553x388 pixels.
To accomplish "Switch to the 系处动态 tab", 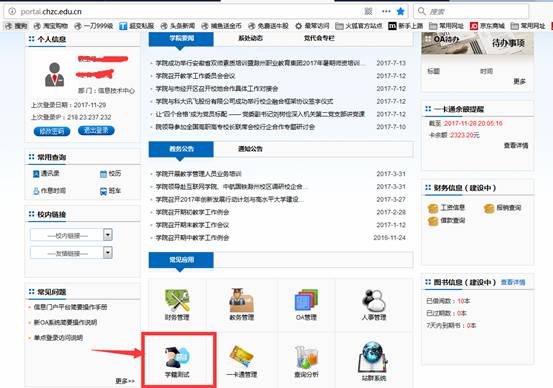I will [x=250, y=38].
